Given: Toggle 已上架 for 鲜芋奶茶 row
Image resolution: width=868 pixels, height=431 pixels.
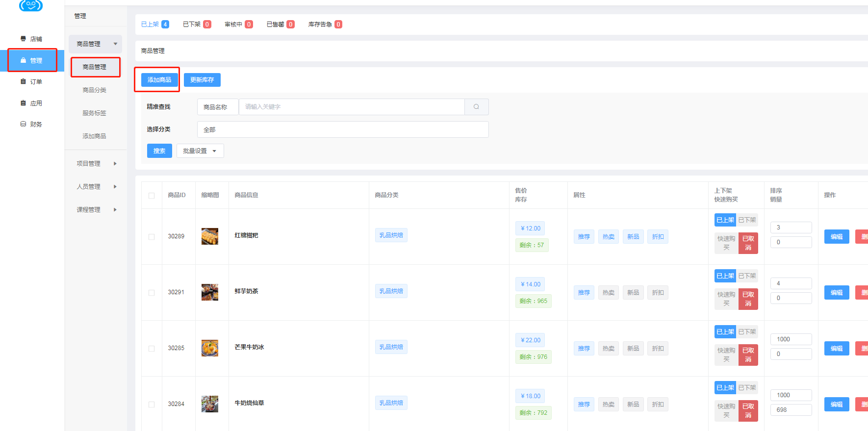Looking at the screenshot, I should (725, 276).
